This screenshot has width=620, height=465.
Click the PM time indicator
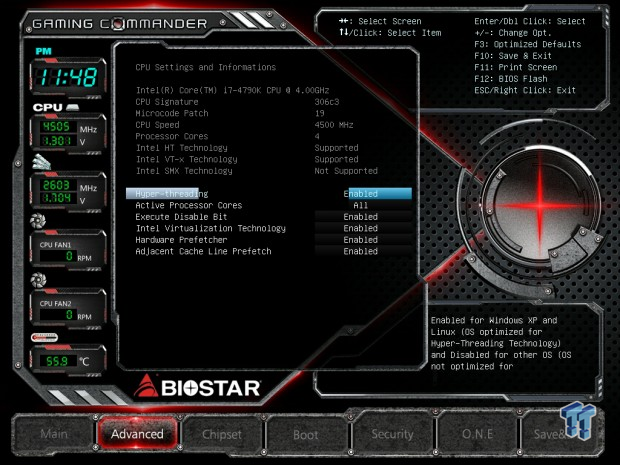point(43,51)
